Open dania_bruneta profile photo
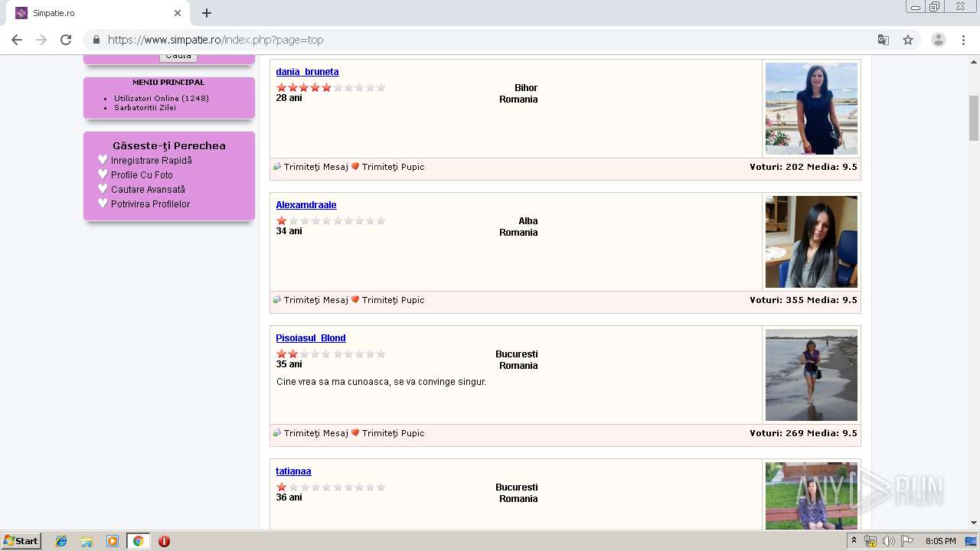The image size is (980, 551). [x=812, y=109]
